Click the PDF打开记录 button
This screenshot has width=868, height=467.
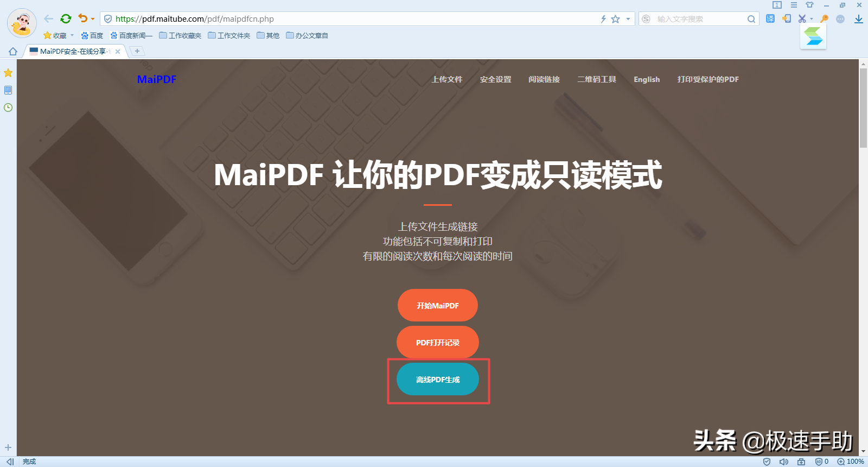click(438, 342)
